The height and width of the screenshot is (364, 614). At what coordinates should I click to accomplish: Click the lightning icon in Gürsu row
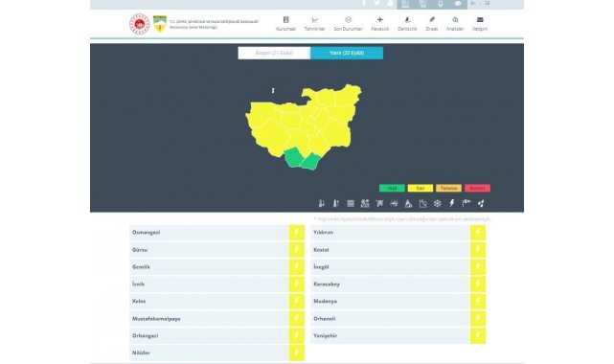[296, 249]
